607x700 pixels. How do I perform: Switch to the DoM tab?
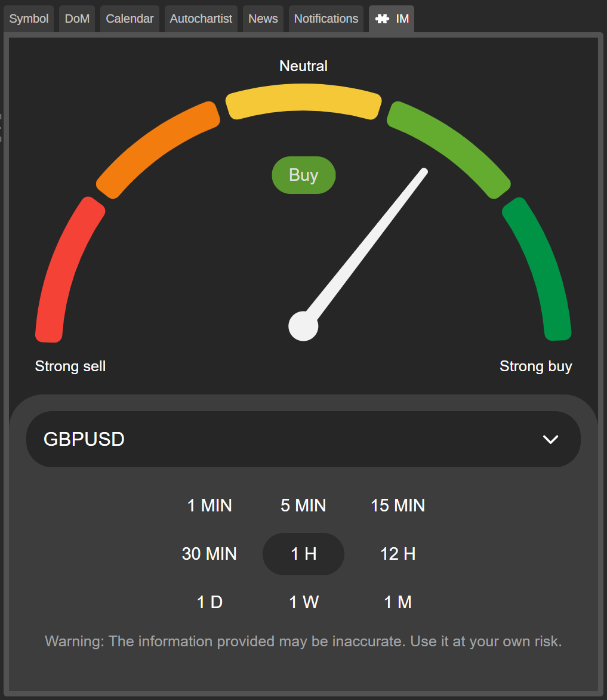click(77, 19)
